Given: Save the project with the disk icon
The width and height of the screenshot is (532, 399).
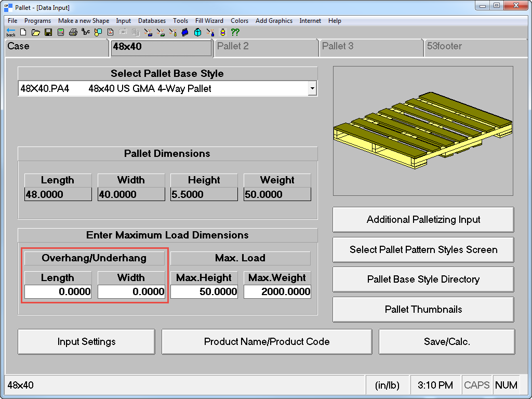Looking at the screenshot, I should [x=48, y=32].
